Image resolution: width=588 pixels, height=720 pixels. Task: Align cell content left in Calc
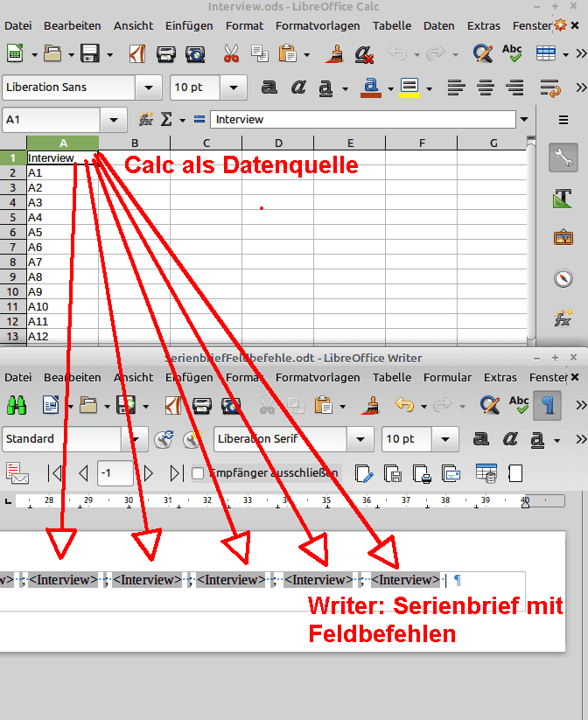[456, 87]
